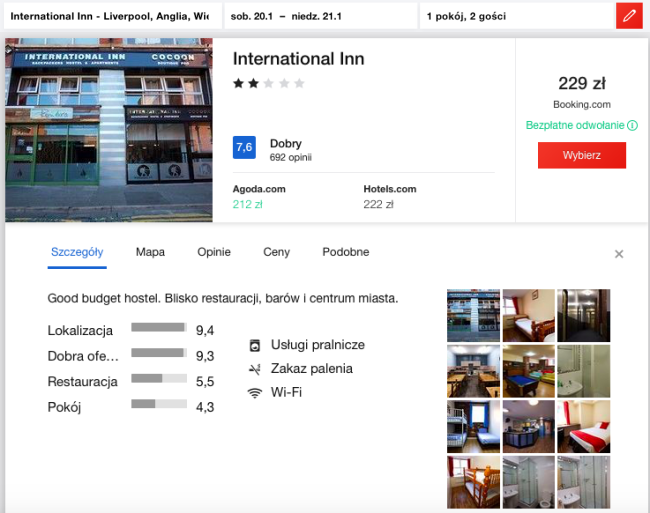650x513 pixels.
Task: Select the Ceny tab
Action: point(276,252)
